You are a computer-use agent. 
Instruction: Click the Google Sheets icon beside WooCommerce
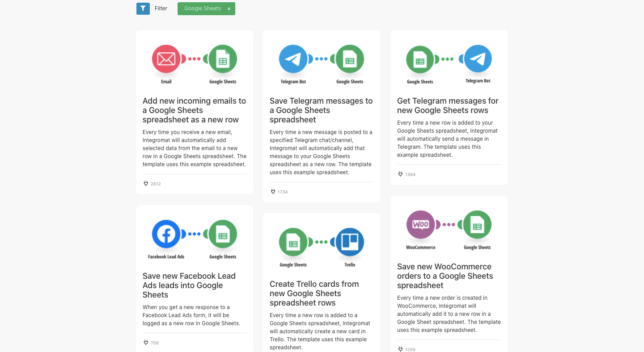[x=476, y=224]
